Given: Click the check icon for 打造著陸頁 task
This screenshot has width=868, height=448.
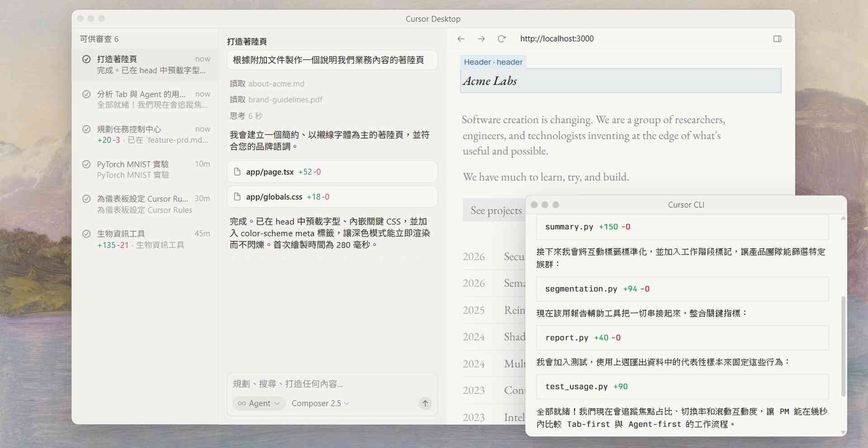Looking at the screenshot, I should coord(86,59).
